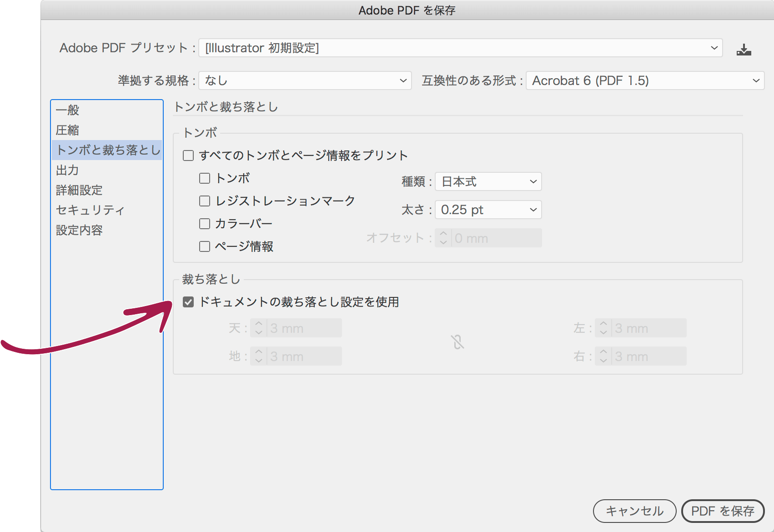
Task: Enable すべてのトンボとページ情報をプリント checkbox
Action: (x=188, y=156)
